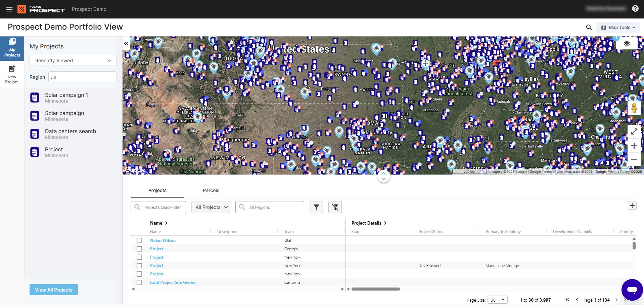Screen dimensions: 644x305
Task: Open the Recently Viewed dropdown
Action: coord(73,61)
